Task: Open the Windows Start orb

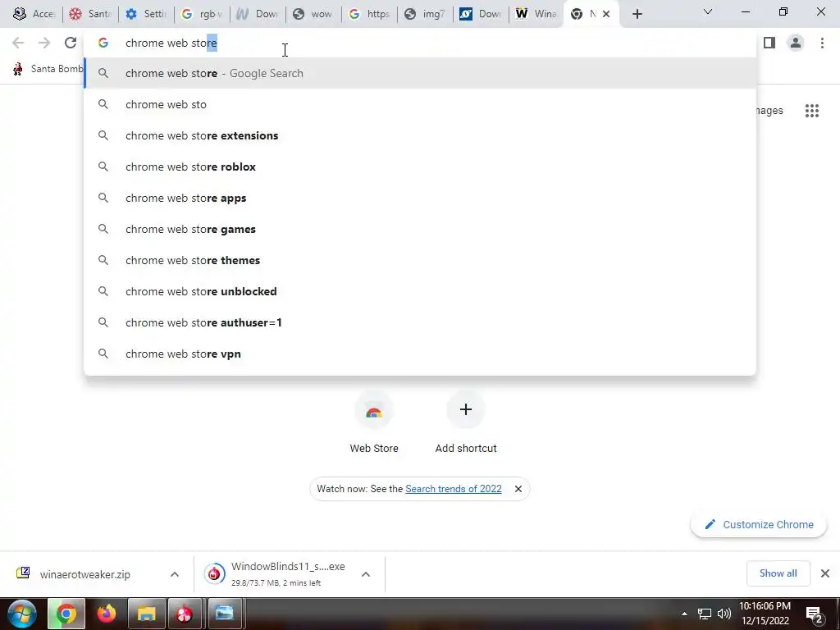Action: (x=21, y=614)
